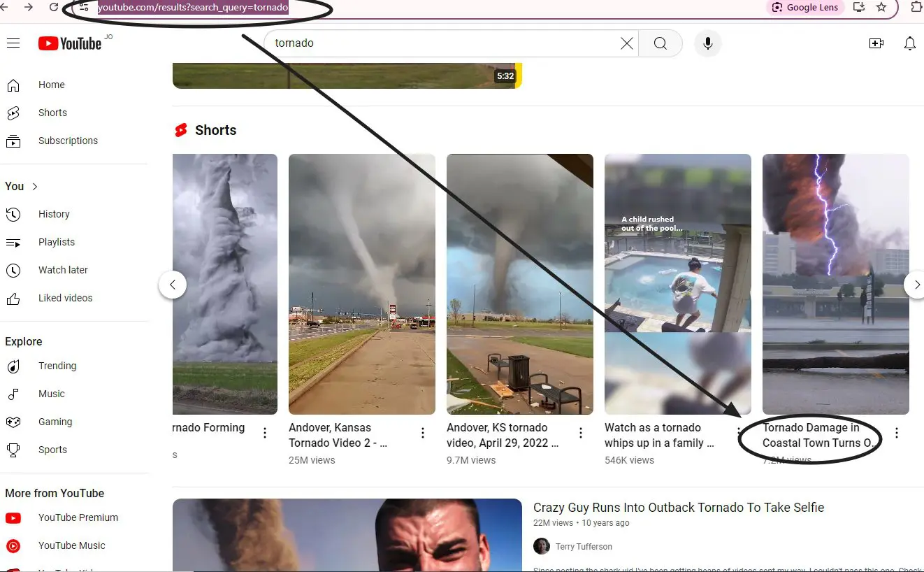This screenshot has height=572, width=924.
Task: Select the browser address bar URL
Action: pyautogui.click(x=193, y=8)
